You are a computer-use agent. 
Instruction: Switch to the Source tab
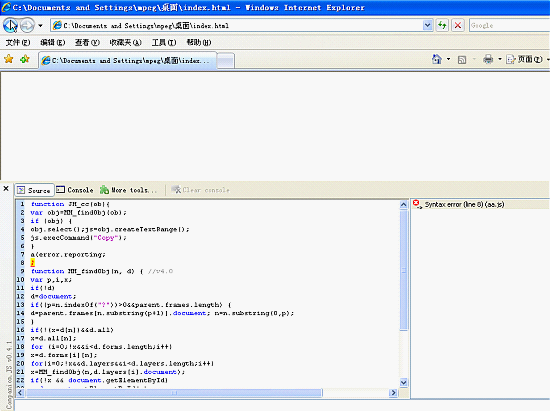coord(34,190)
